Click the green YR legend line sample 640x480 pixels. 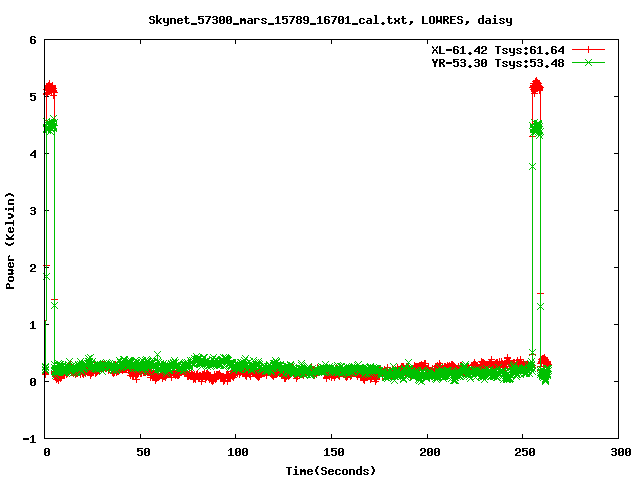(x=588, y=62)
